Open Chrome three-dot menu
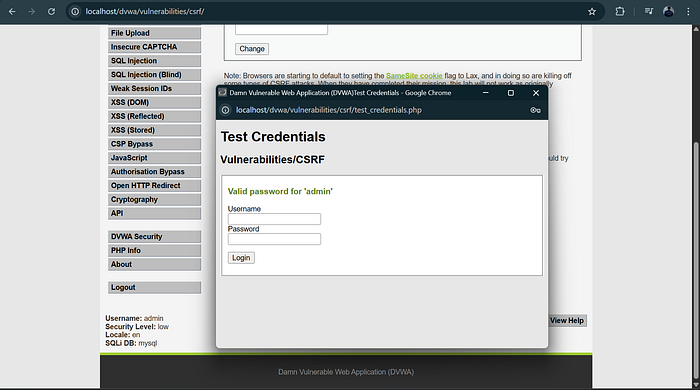This screenshot has height=390, width=700. click(x=688, y=12)
